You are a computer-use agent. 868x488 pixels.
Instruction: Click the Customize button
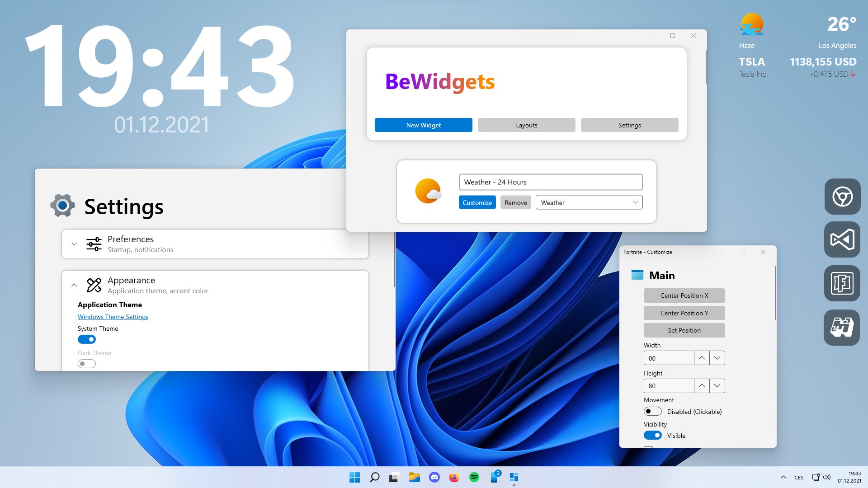477,202
